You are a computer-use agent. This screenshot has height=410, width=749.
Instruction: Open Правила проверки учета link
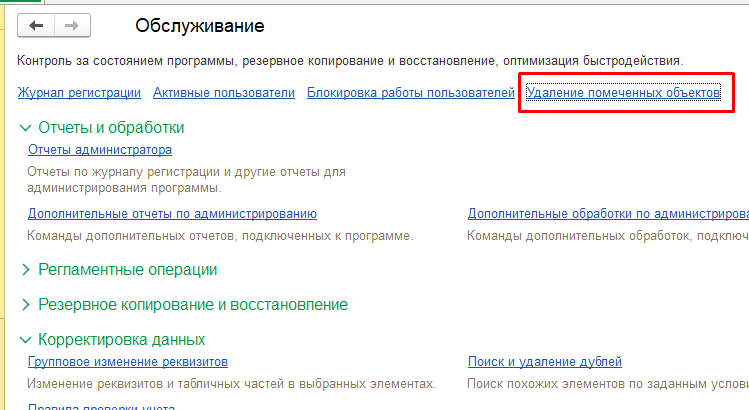click(101, 407)
